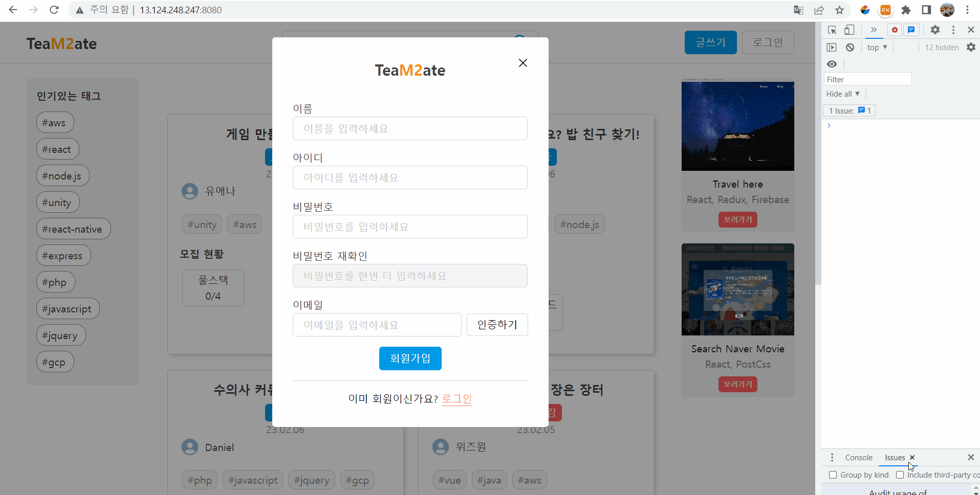Reload the page with refresh icon
Viewport: 980px width, 495px height.
[x=54, y=10]
